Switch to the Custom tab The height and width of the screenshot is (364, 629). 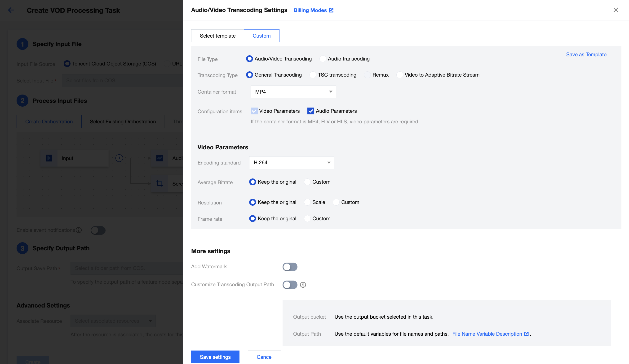pos(261,36)
